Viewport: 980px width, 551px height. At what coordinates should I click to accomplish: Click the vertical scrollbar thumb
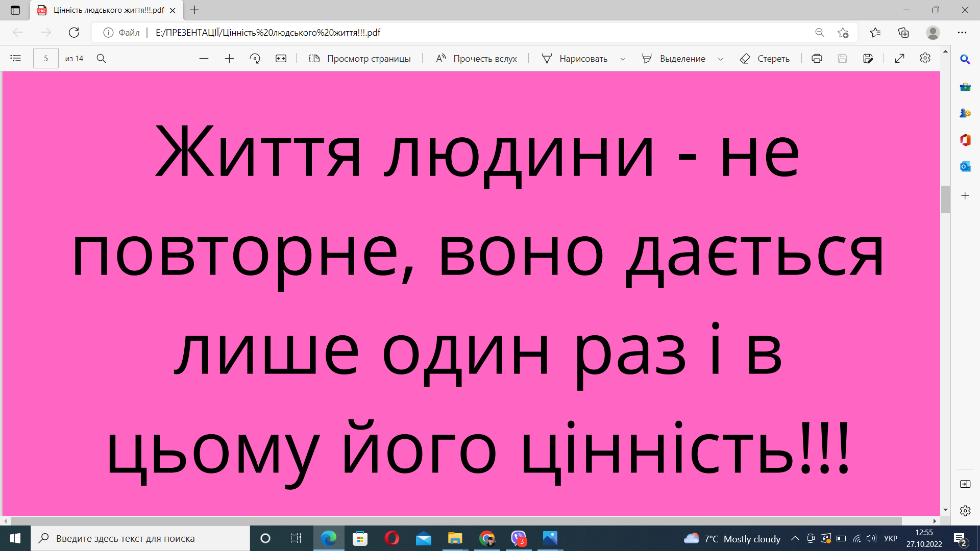945,199
